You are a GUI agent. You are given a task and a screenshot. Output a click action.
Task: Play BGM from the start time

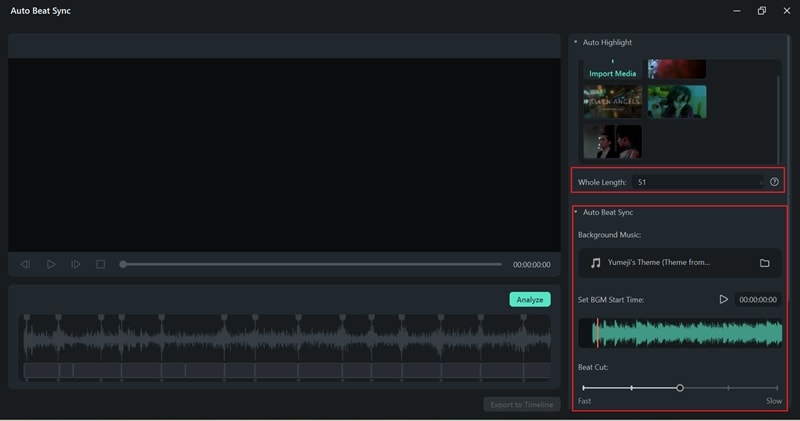click(723, 300)
